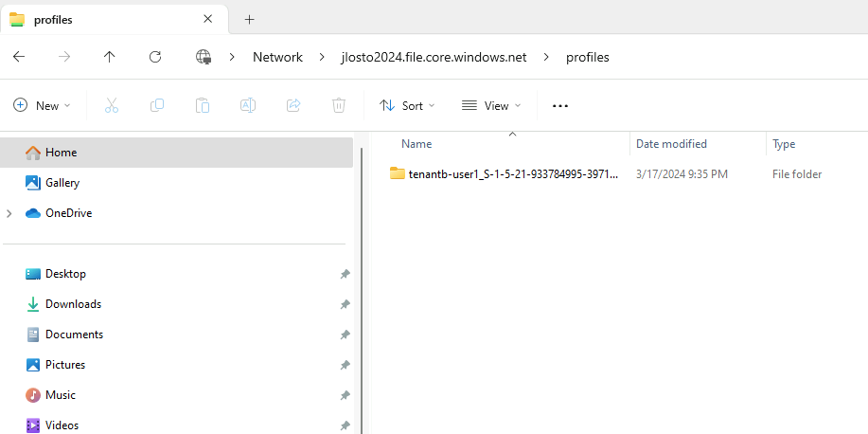Click profiles in the address breadcrumb
868x434 pixels.
[587, 57]
